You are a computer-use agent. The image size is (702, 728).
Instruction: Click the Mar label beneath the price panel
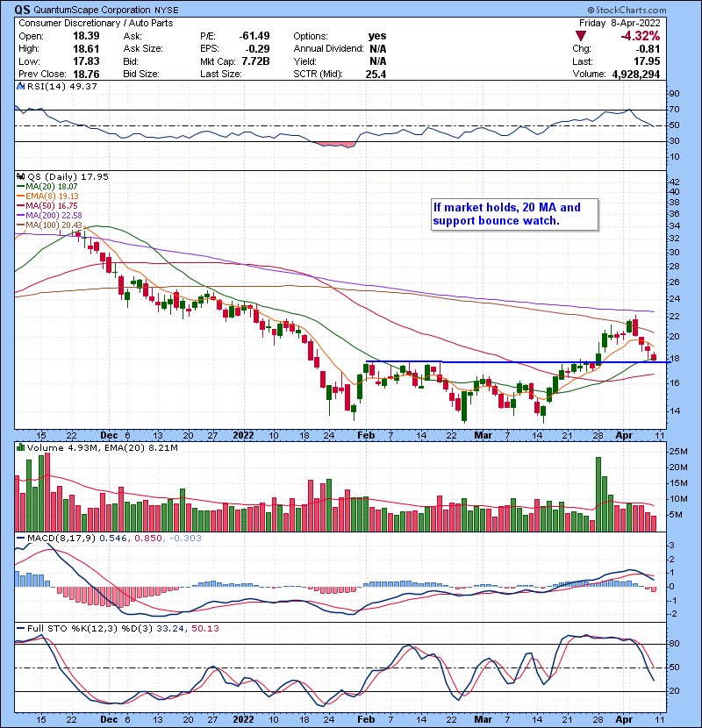[484, 436]
